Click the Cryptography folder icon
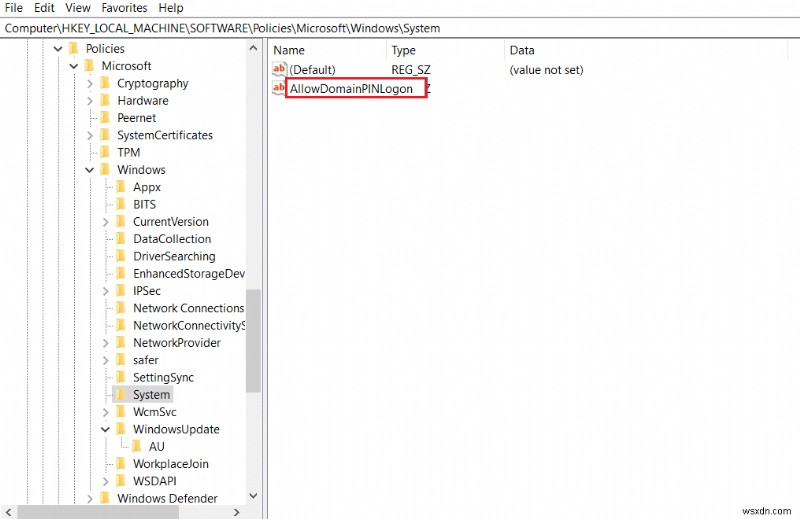 click(105, 83)
